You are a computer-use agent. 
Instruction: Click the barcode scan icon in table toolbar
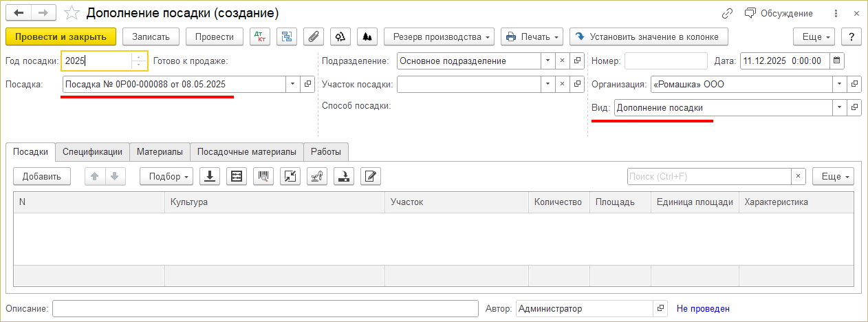[263, 176]
